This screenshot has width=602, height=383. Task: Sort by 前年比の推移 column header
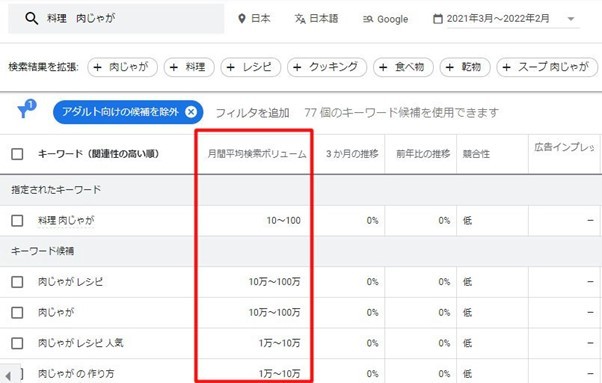pos(423,154)
